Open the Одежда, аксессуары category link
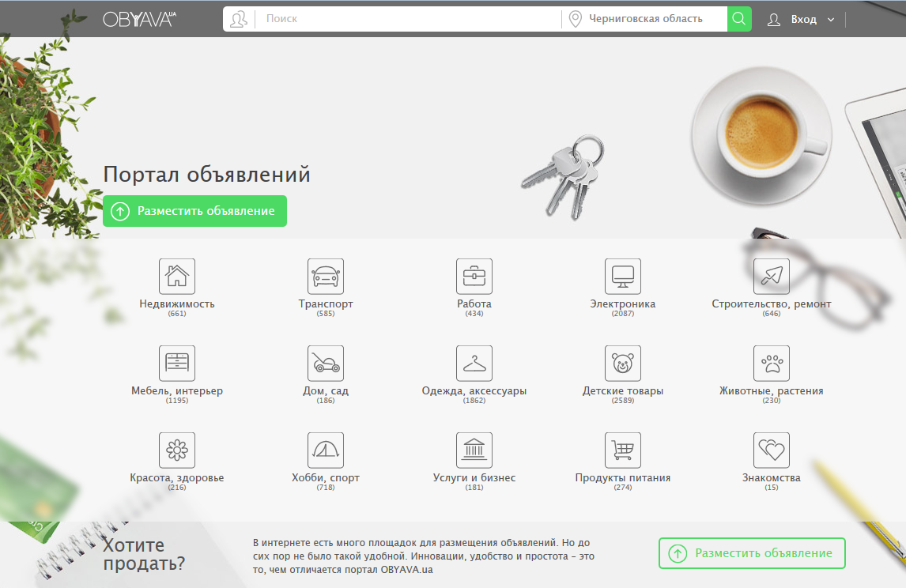This screenshot has width=906, height=588. [x=474, y=391]
